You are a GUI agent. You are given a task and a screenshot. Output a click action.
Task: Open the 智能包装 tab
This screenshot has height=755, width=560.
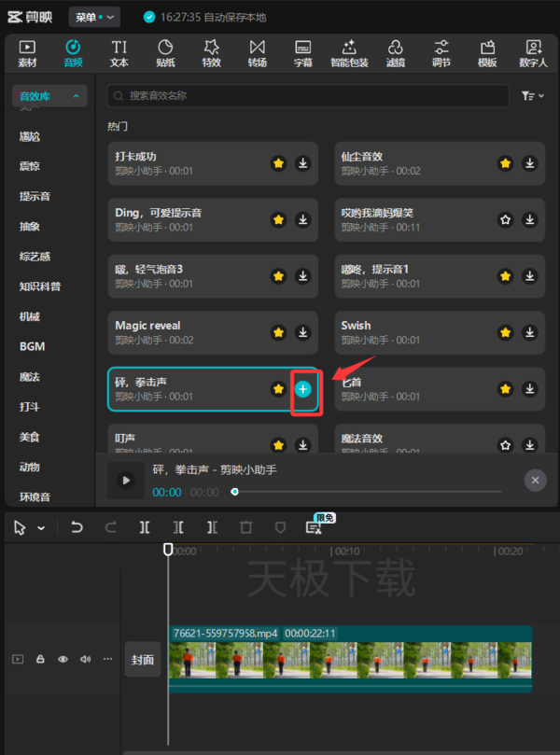(x=349, y=53)
